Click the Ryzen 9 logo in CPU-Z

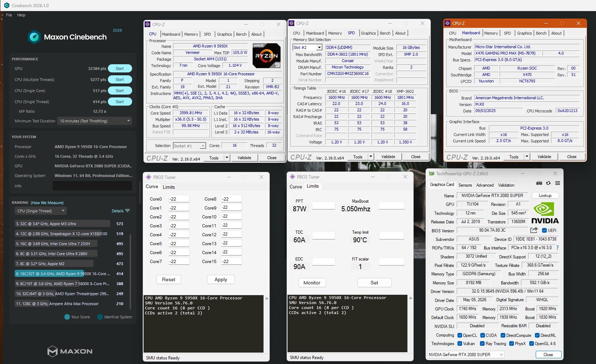coord(266,55)
